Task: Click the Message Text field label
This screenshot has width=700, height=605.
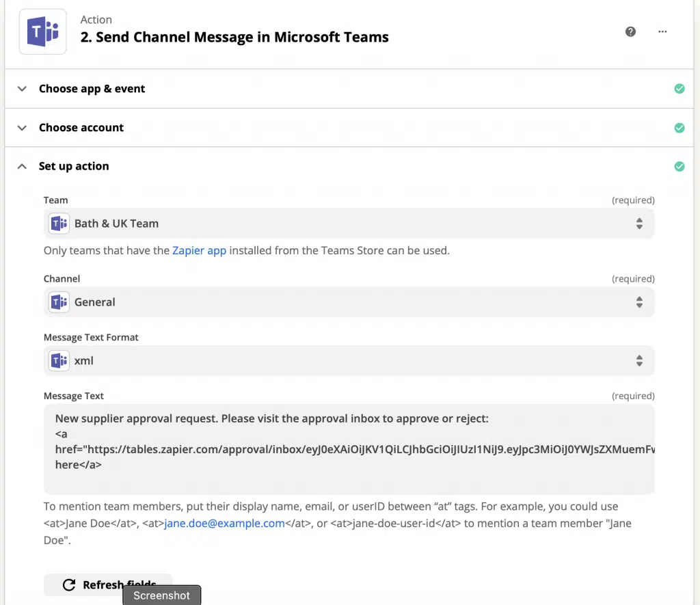Action: tap(74, 396)
